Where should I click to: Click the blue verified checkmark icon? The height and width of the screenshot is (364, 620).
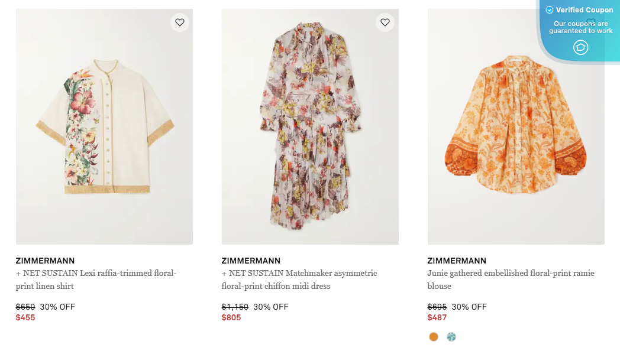point(550,9)
